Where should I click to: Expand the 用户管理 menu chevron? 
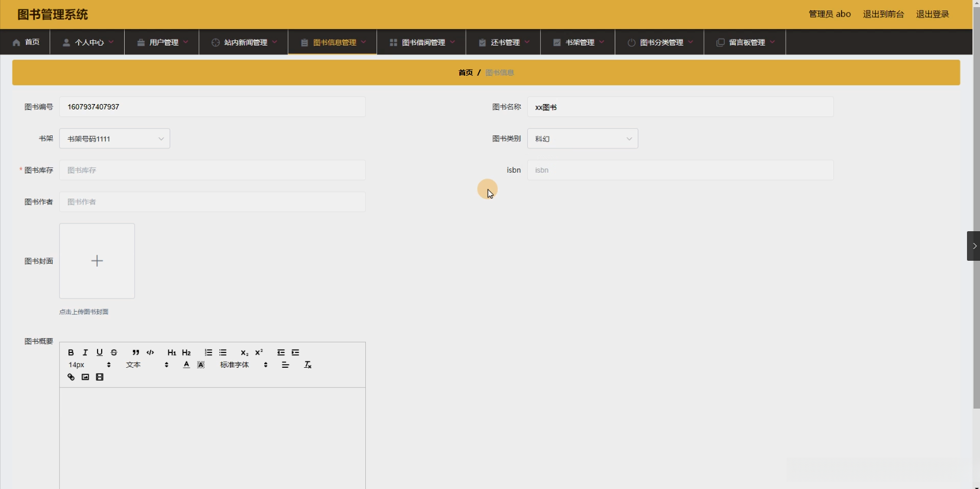(x=186, y=42)
